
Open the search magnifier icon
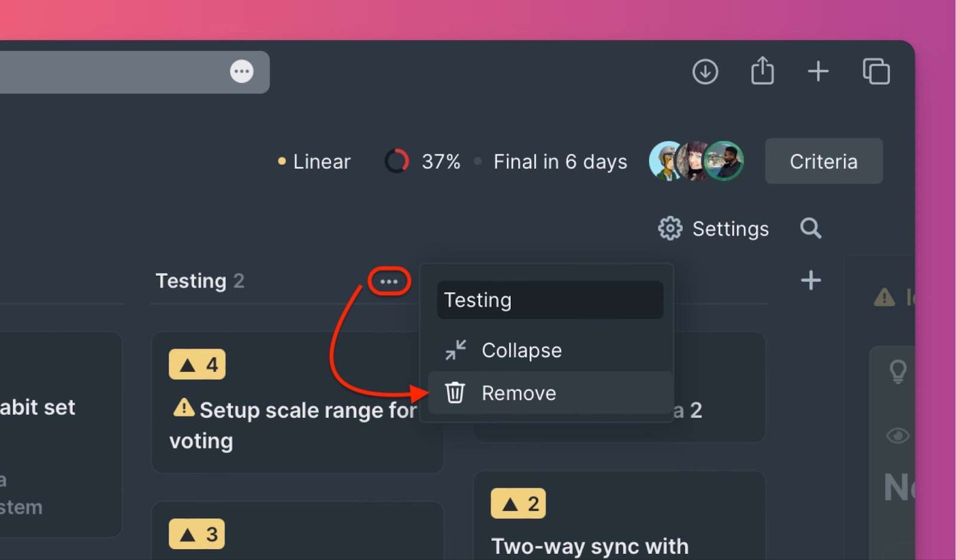click(x=811, y=228)
